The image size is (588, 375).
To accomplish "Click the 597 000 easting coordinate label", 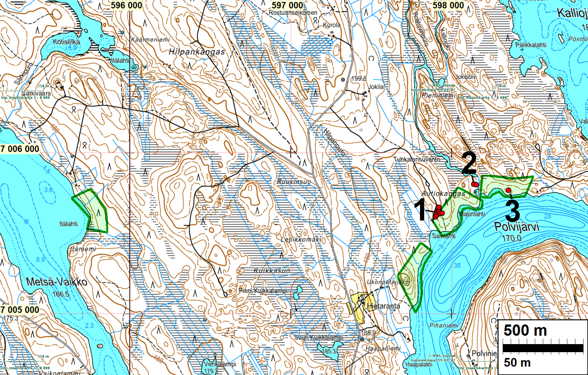I will tap(288, 5).
